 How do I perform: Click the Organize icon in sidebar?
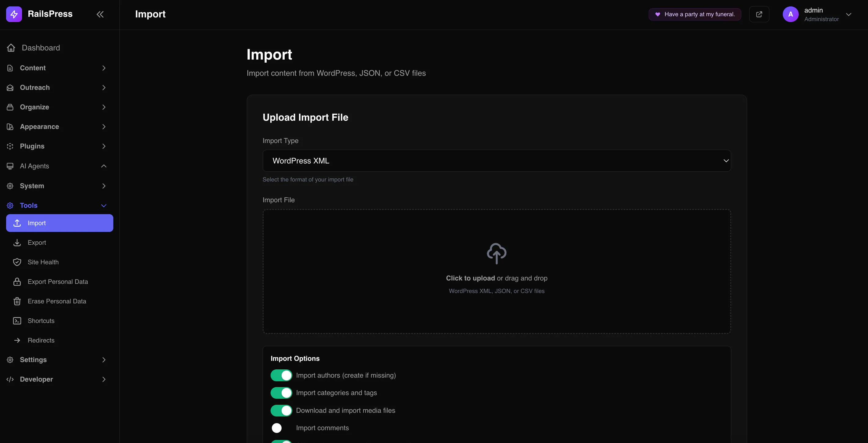click(x=10, y=107)
